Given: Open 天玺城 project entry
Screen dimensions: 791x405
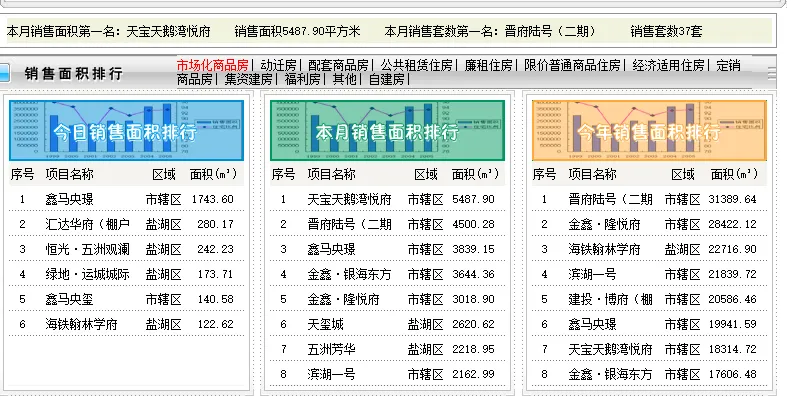Looking at the screenshot, I should click(x=325, y=324).
